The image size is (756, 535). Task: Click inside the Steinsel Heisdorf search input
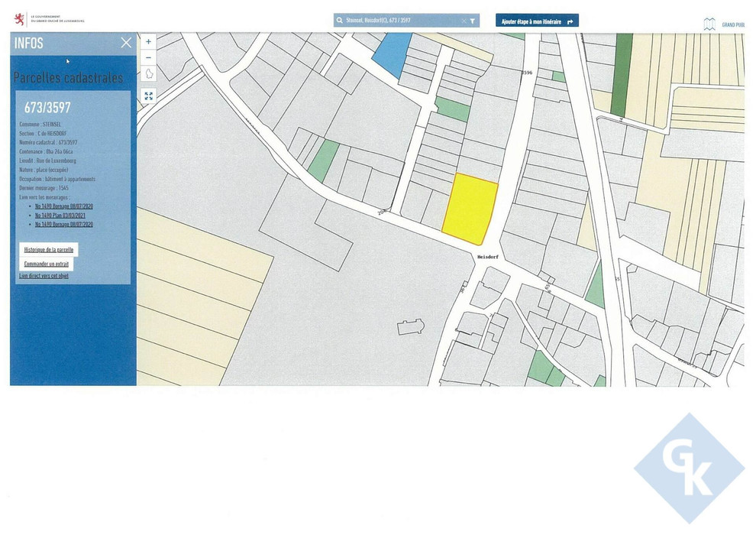point(397,21)
